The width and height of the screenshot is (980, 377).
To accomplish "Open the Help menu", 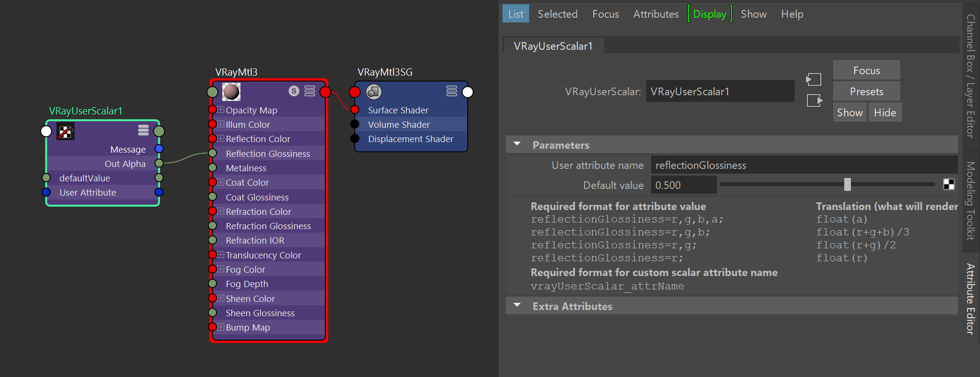I will click(x=792, y=14).
